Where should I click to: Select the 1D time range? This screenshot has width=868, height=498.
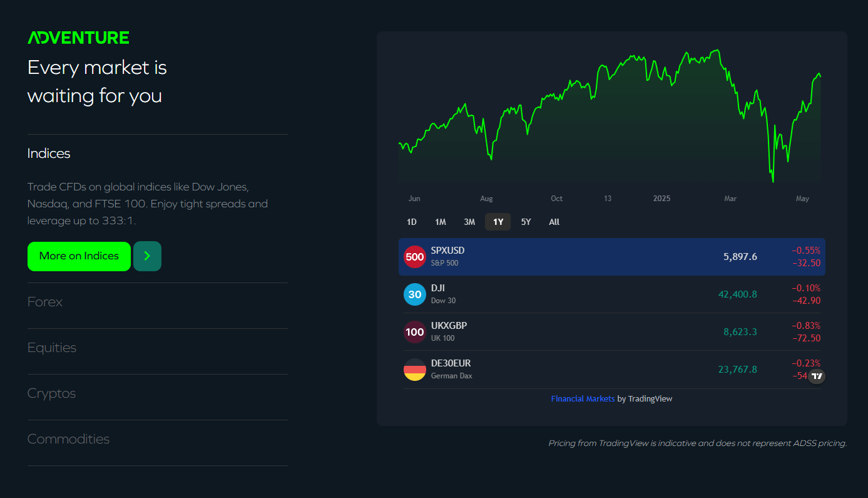coord(412,222)
